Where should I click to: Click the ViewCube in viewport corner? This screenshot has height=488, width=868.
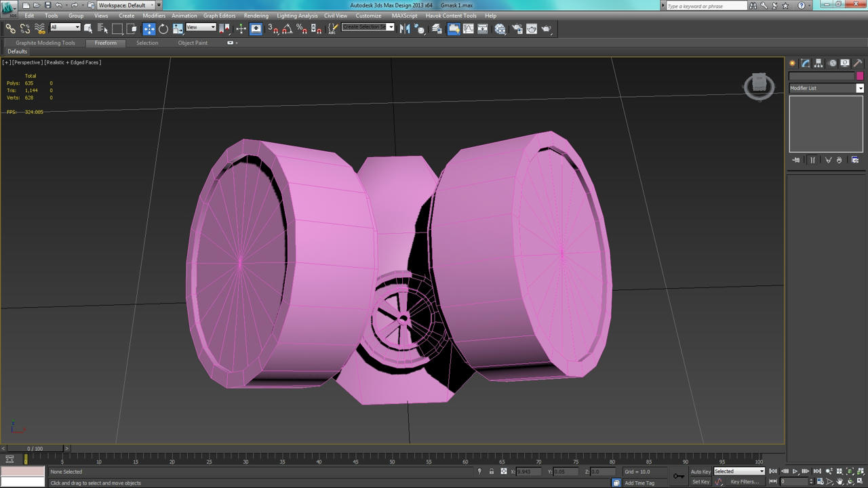[x=759, y=85]
